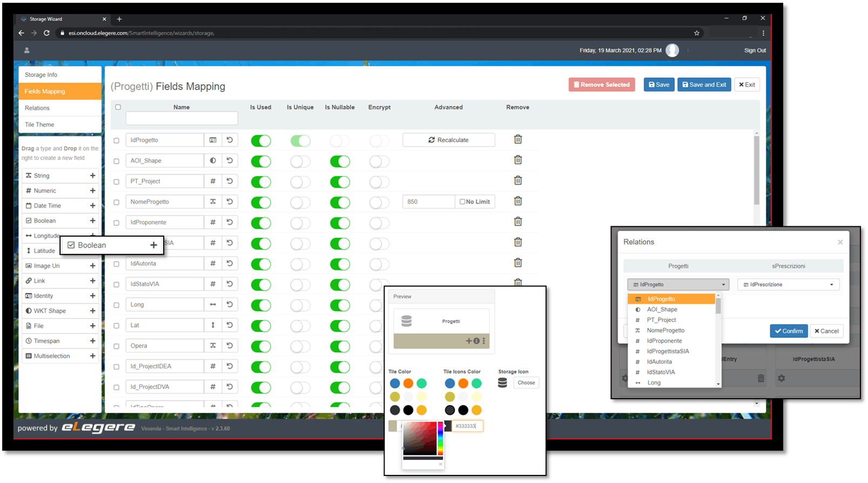Reload the page in the browser

tap(46, 33)
